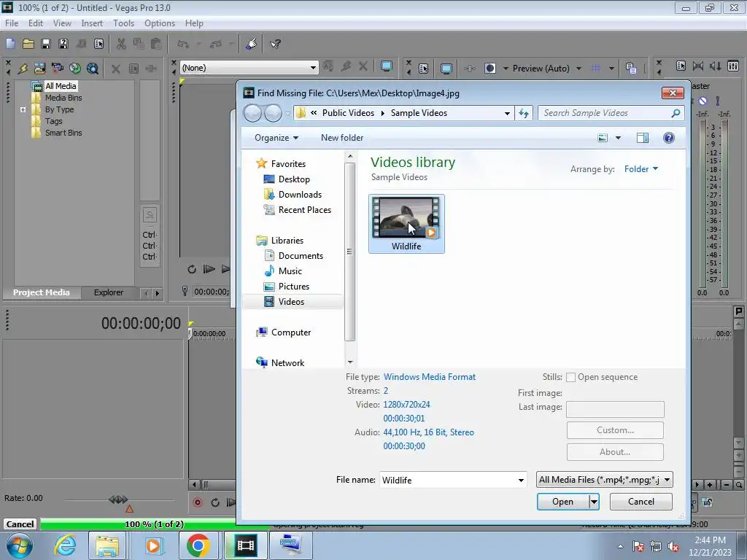Click the timeline record button
This screenshot has width=747, height=560.
[x=197, y=502]
